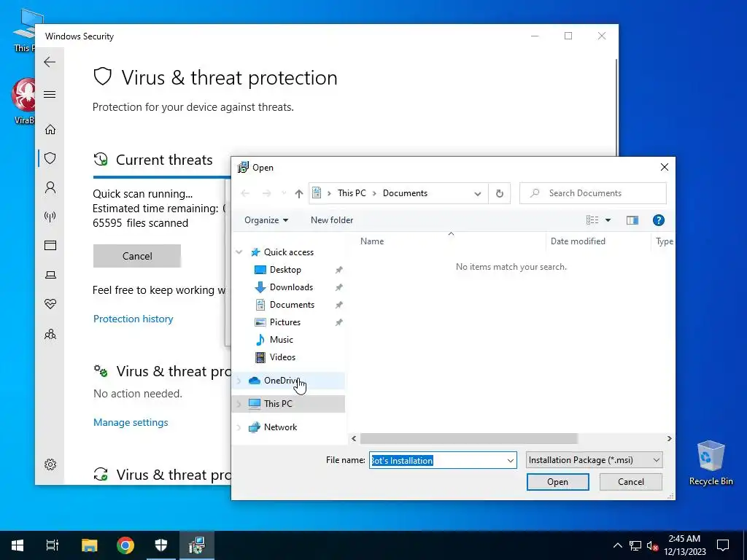Toggle the preview pane button
The height and width of the screenshot is (560, 747).
pos(632,220)
